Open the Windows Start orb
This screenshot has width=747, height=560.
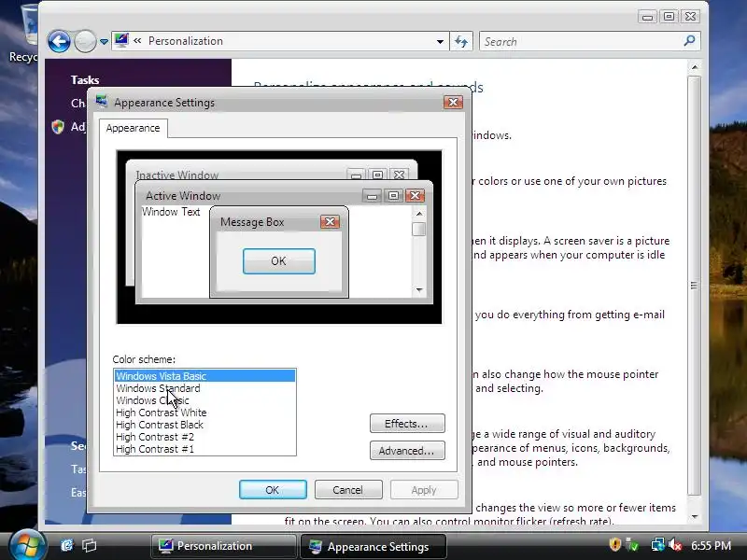click(x=27, y=545)
